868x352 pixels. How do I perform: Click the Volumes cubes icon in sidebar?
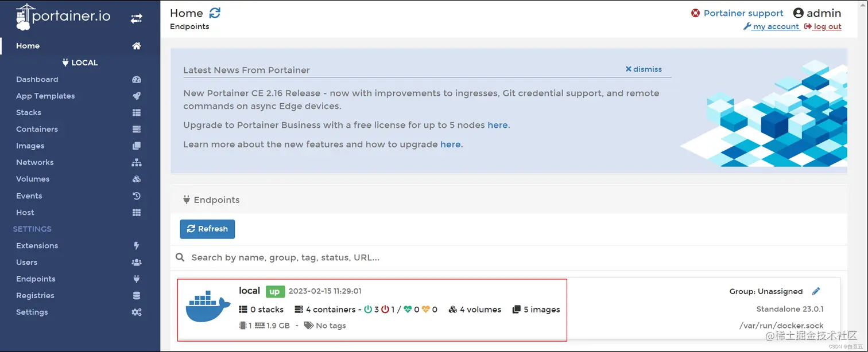click(137, 179)
